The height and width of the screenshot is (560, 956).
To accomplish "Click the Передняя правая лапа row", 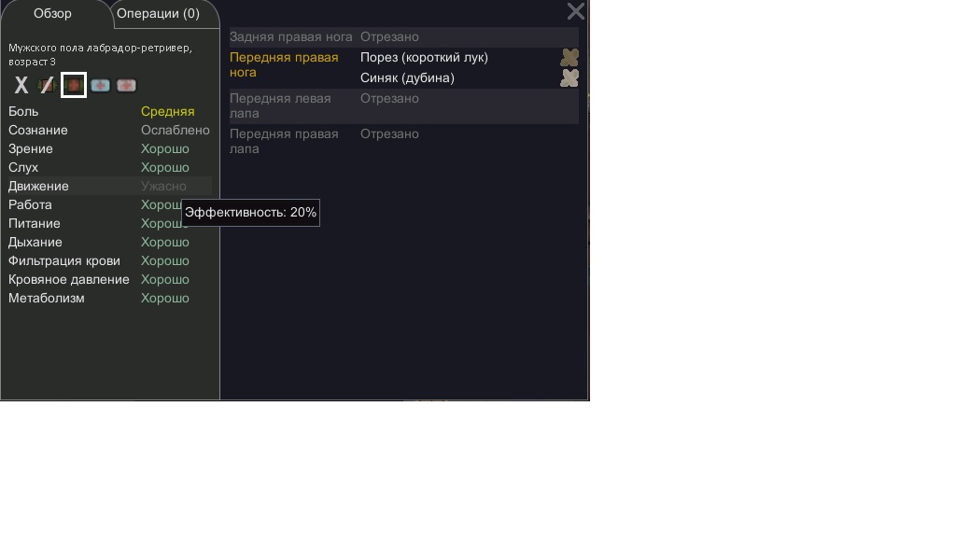I will pos(403,141).
